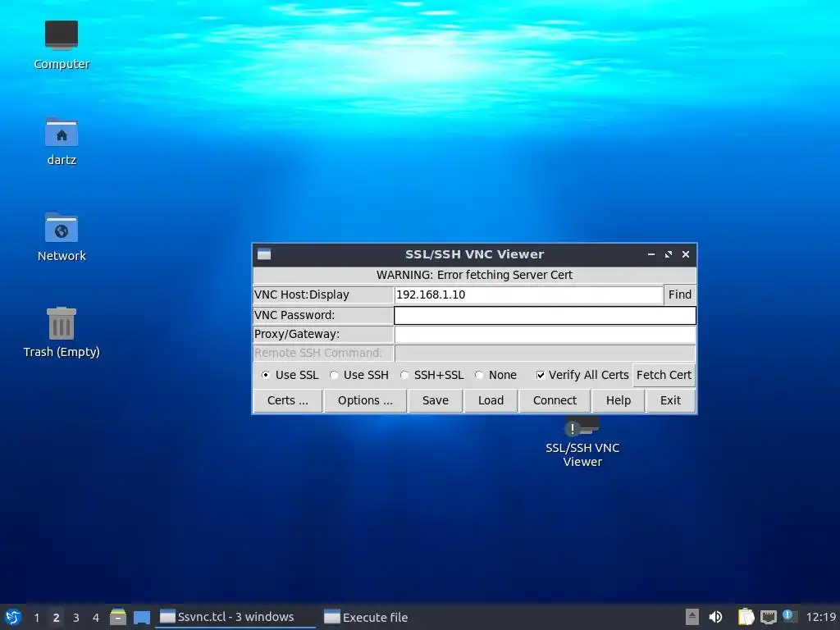Open Help in VNC Viewer

pyautogui.click(x=619, y=400)
